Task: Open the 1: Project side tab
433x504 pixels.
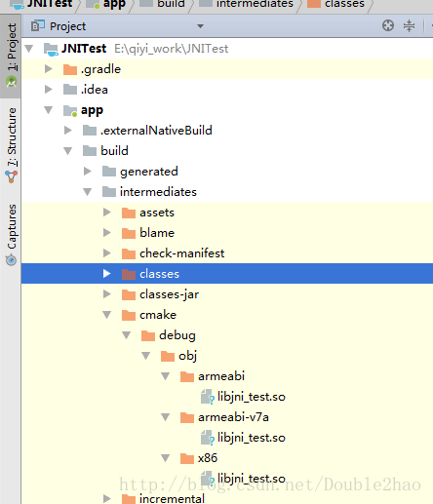Action: [11, 56]
